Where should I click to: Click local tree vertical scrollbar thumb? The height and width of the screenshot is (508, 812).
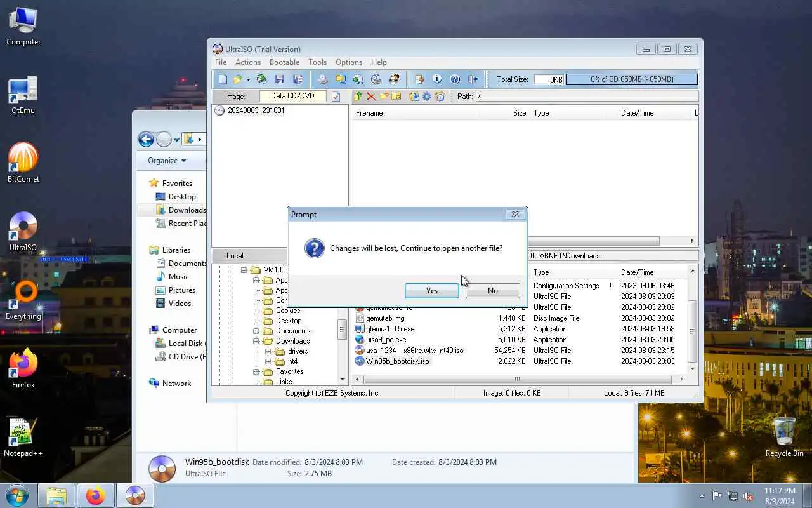tap(343, 329)
